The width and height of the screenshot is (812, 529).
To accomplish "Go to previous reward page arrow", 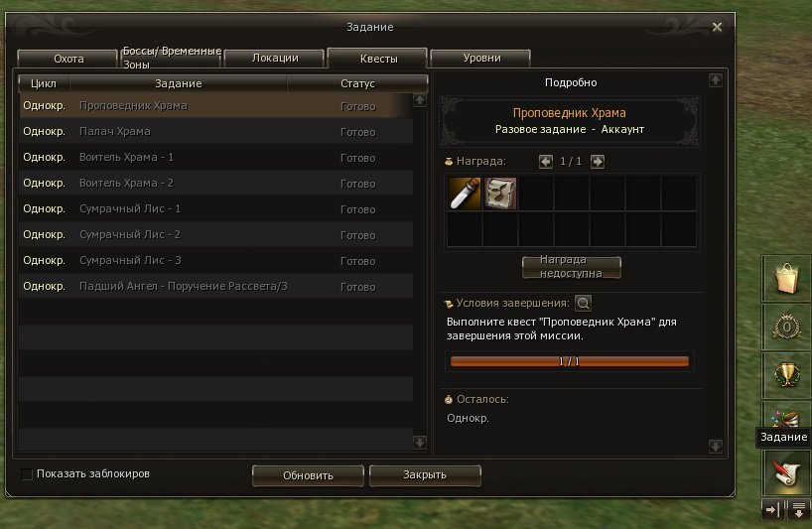I will [545, 162].
